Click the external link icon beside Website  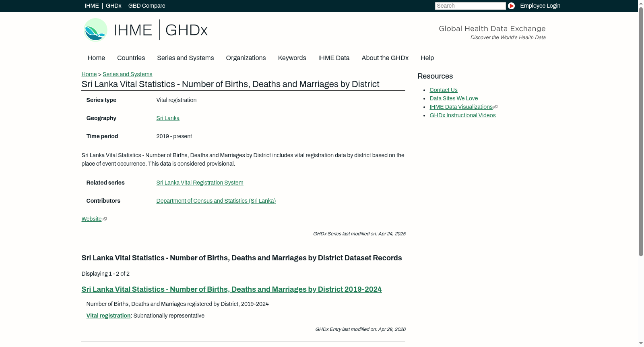105,219
